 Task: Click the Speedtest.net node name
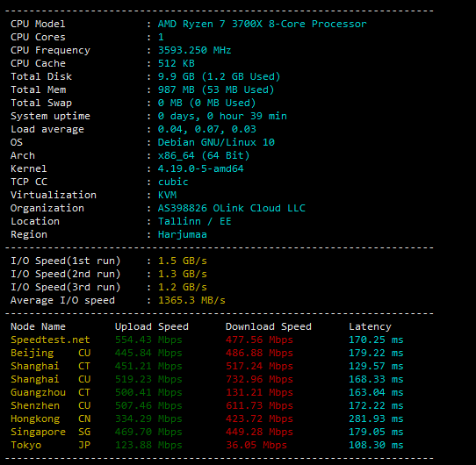[50, 340]
